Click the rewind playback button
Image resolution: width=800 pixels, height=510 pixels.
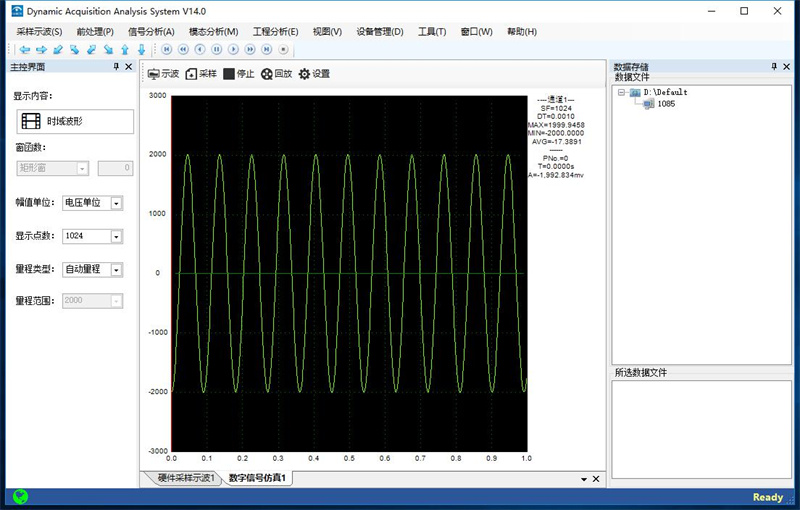tap(184, 49)
